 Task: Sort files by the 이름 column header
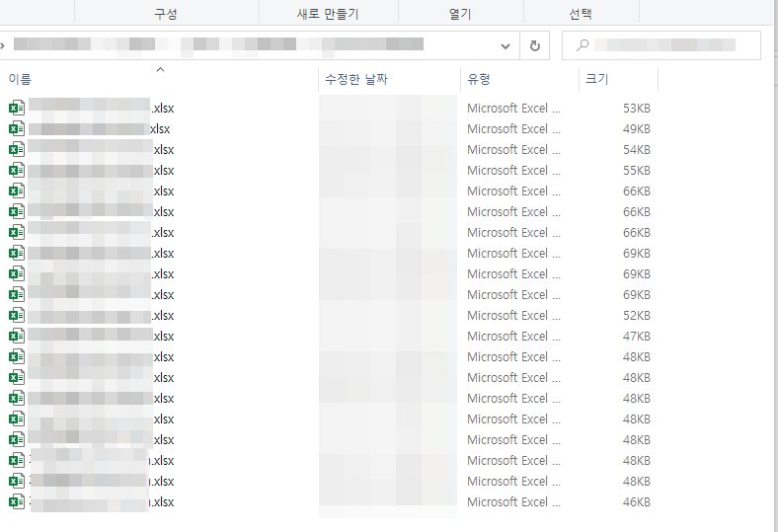(20, 79)
